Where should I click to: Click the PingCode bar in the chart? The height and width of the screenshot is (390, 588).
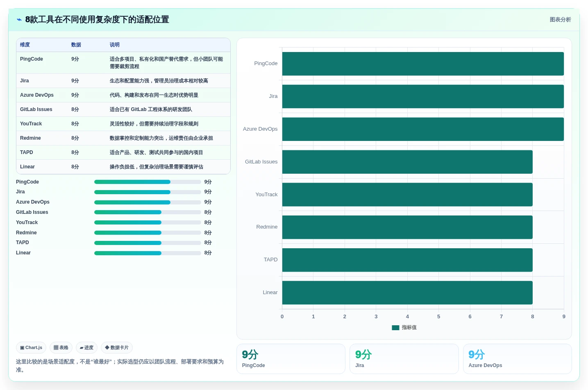423,64
